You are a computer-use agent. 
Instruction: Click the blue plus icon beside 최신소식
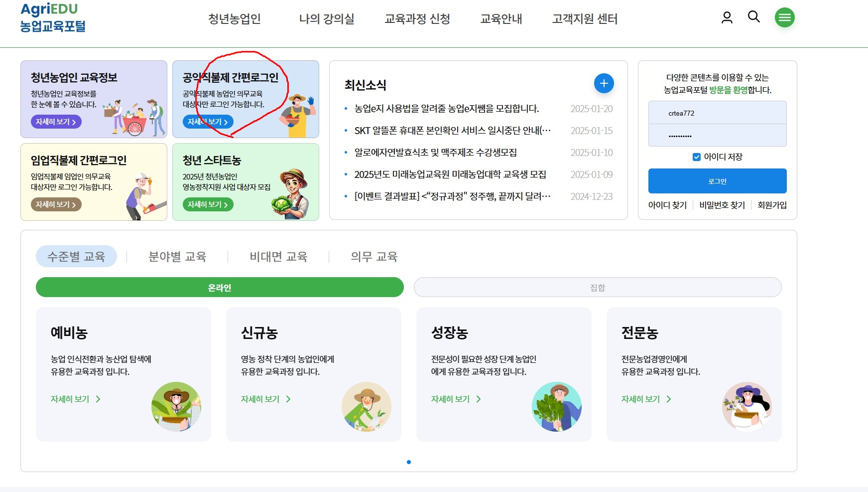point(604,83)
